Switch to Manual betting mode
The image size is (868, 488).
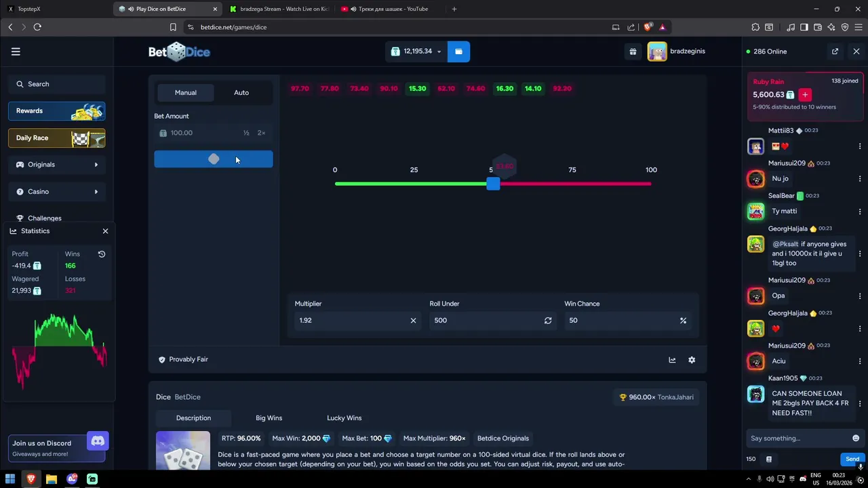[x=186, y=93]
